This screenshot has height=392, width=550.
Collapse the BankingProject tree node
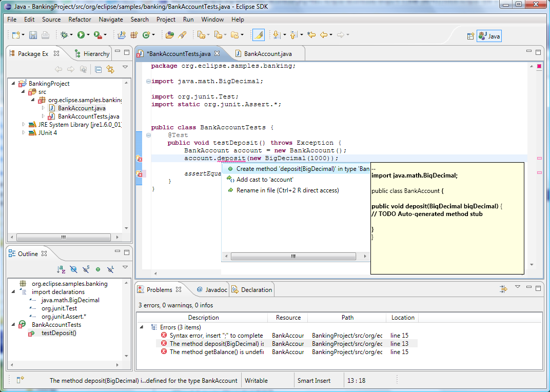[x=14, y=84]
